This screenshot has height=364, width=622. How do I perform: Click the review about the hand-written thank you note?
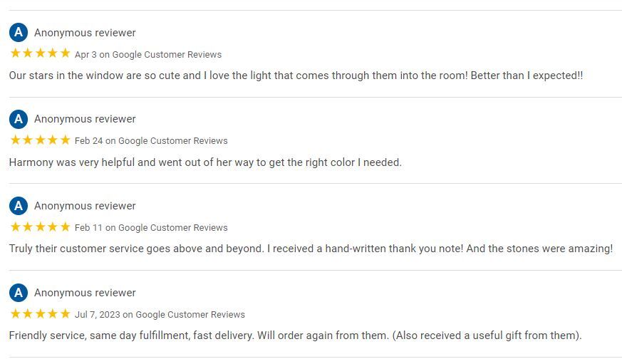(x=311, y=249)
